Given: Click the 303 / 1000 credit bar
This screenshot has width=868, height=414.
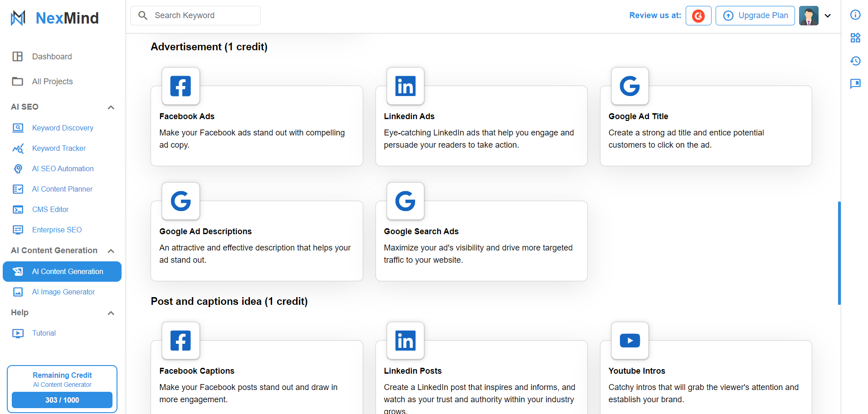Looking at the screenshot, I should tap(62, 400).
